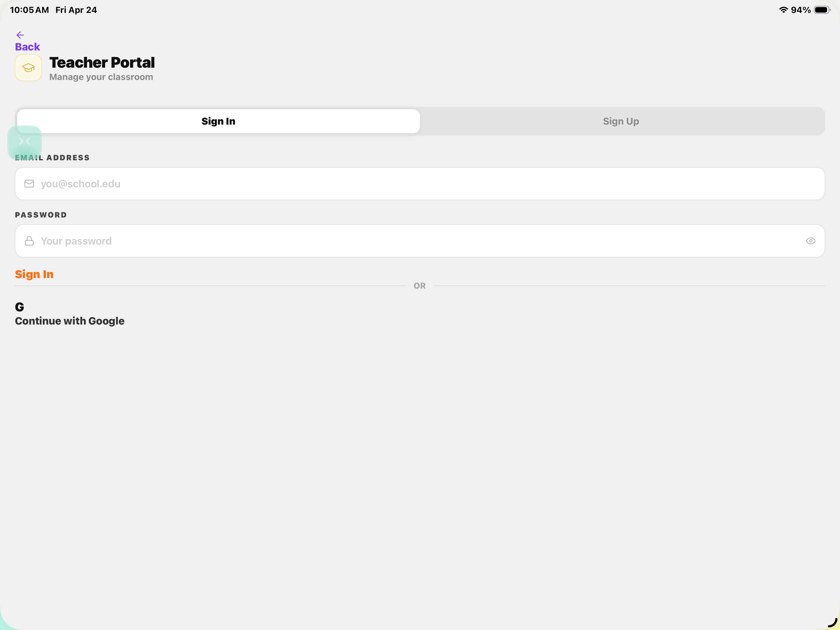Tap the 10:05 AM clock in status bar
Viewport: 840px width, 630px height.
tap(29, 10)
